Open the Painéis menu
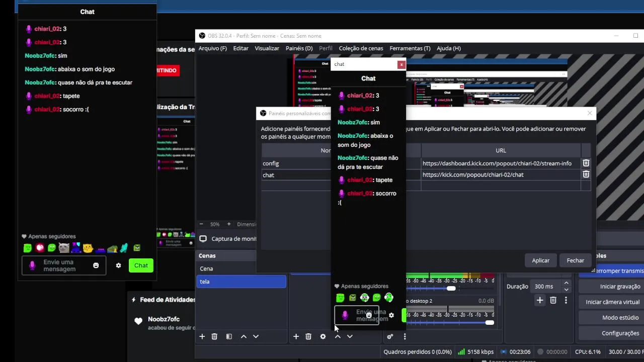The height and width of the screenshot is (362, 644). 299,48
